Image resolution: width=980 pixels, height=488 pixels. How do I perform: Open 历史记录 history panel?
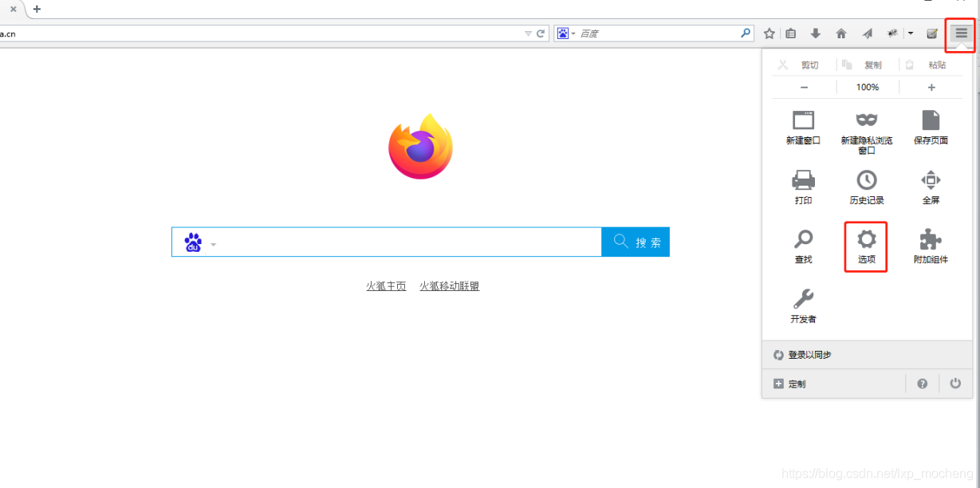[x=867, y=187]
